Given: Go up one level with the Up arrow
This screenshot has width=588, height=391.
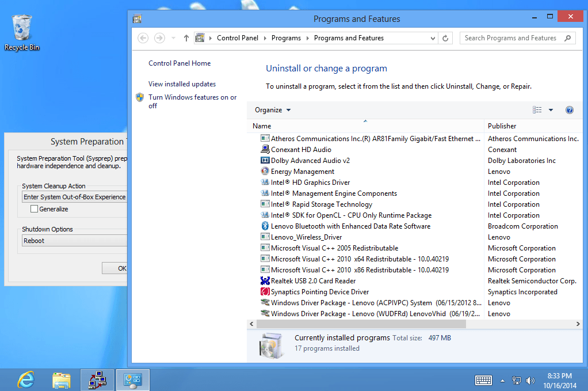Looking at the screenshot, I should 186,38.
